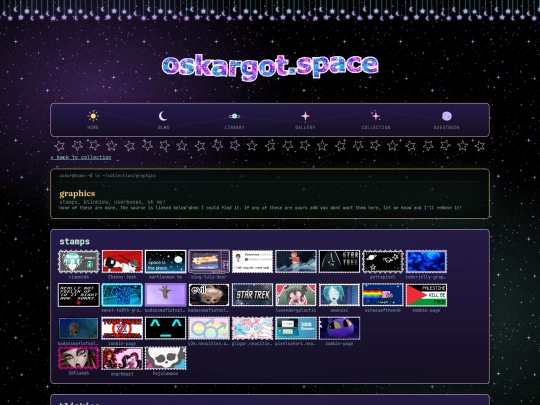The image size is (540, 405).
Task: Open the 'king-lulu-deer' source link
Action: 209,277
